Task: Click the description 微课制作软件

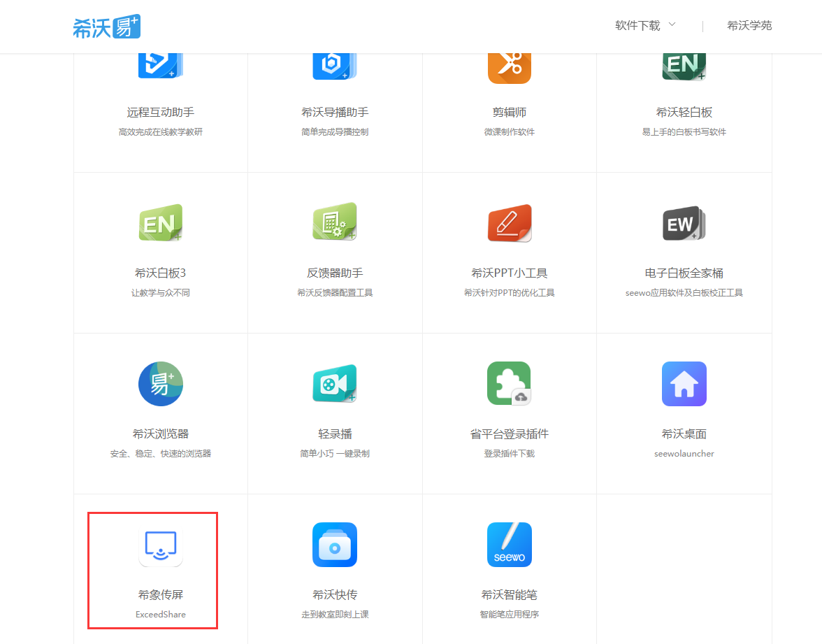Action: [x=509, y=132]
